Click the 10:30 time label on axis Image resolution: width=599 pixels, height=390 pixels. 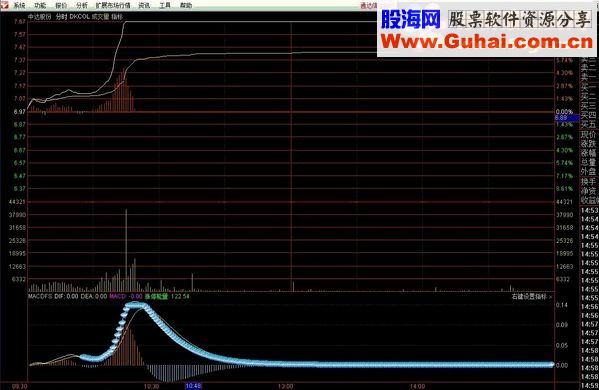(x=151, y=386)
